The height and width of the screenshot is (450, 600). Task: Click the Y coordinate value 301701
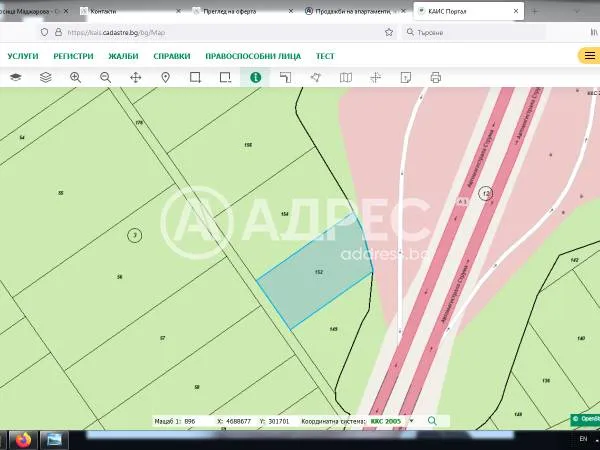[x=279, y=421]
